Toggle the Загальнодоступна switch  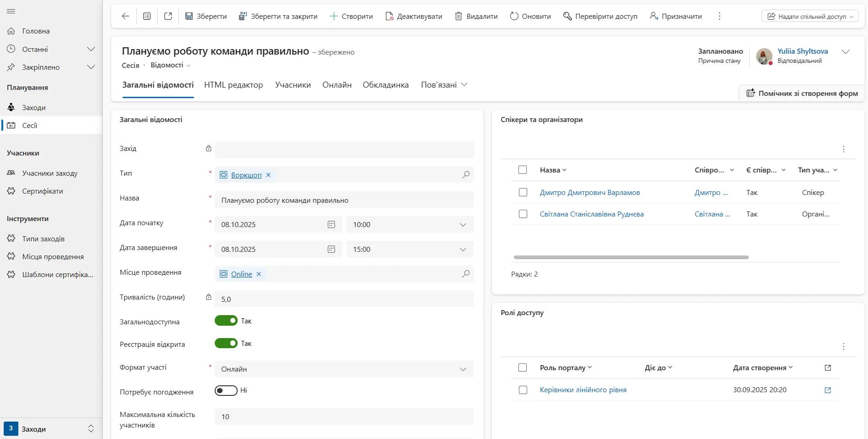[x=226, y=321]
